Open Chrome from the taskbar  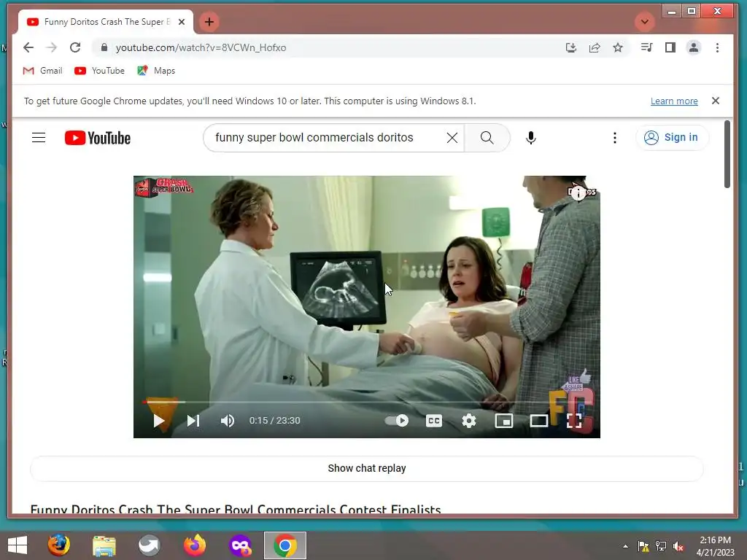(285, 545)
